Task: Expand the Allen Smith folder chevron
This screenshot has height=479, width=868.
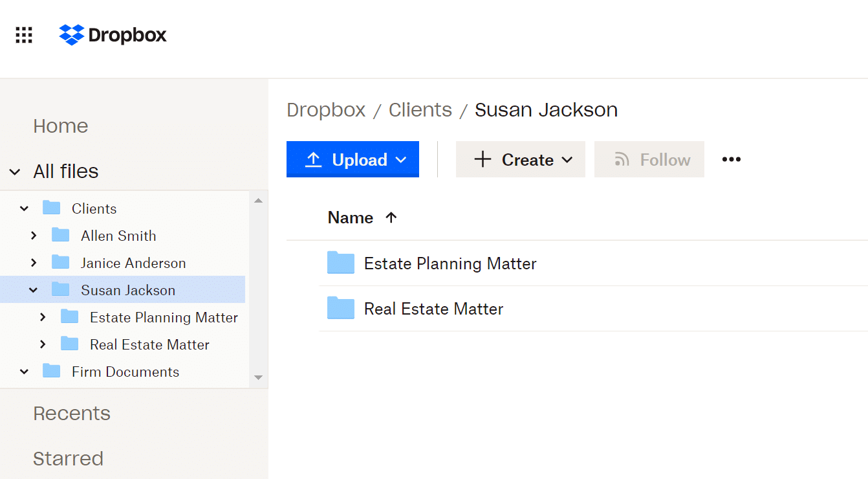Action: pos(34,236)
